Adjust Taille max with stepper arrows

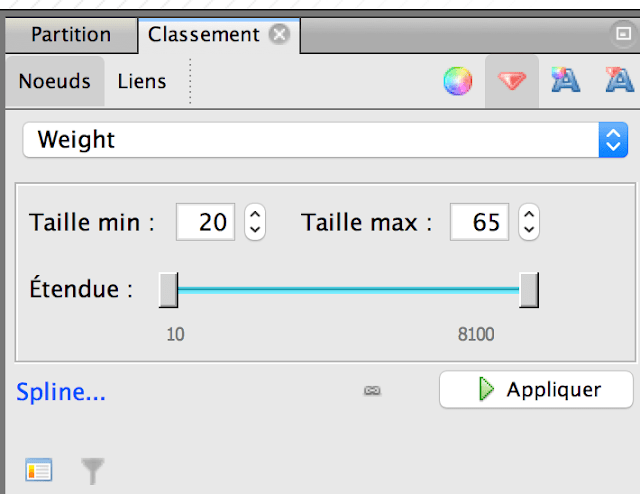[529, 222]
